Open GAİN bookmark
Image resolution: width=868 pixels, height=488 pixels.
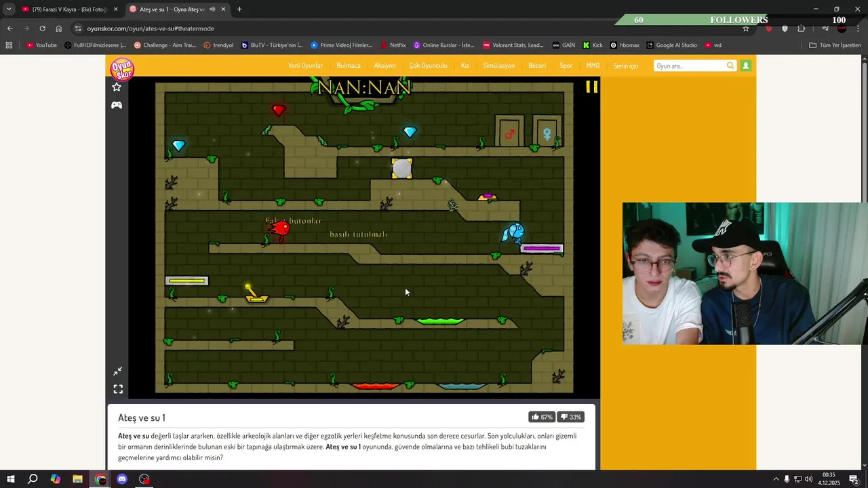(564, 45)
